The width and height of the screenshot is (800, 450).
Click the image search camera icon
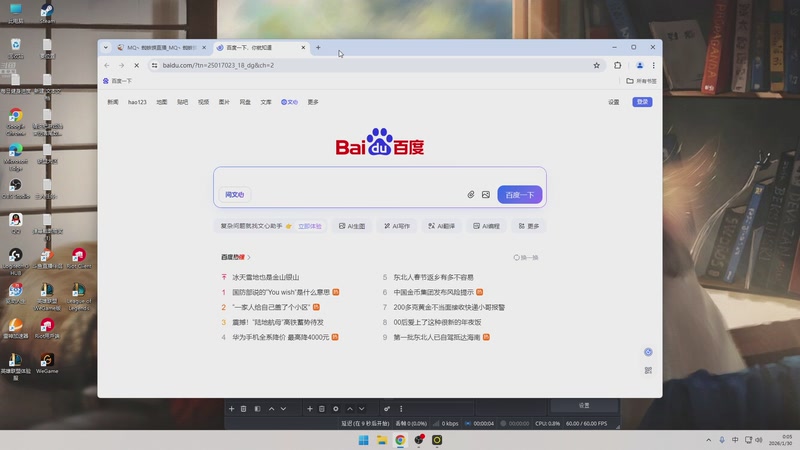click(x=486, y=194)
